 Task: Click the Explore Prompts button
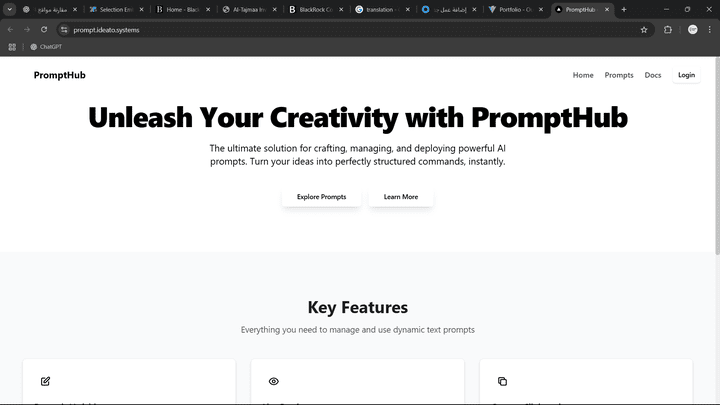coord(321,197)
